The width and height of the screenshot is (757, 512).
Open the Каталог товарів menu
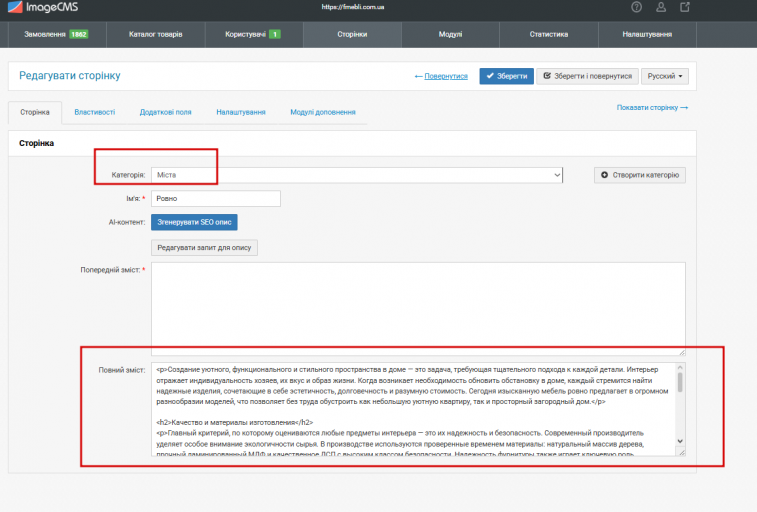pos(155,34)
